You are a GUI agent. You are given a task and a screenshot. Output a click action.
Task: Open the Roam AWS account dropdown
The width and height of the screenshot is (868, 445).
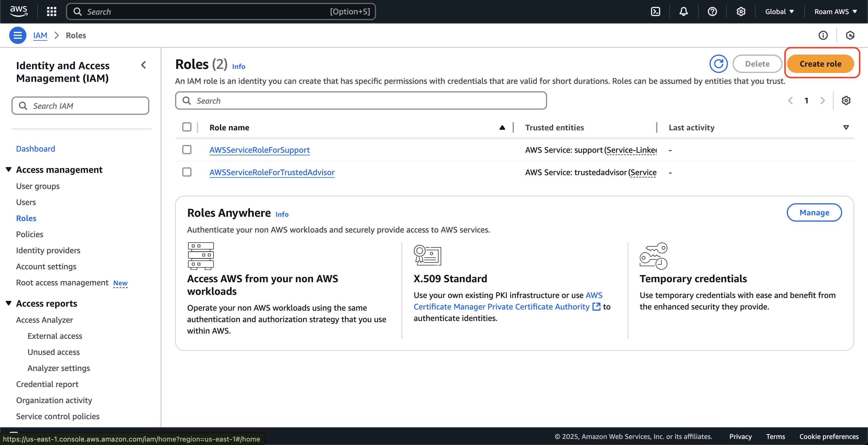(836, 11)
